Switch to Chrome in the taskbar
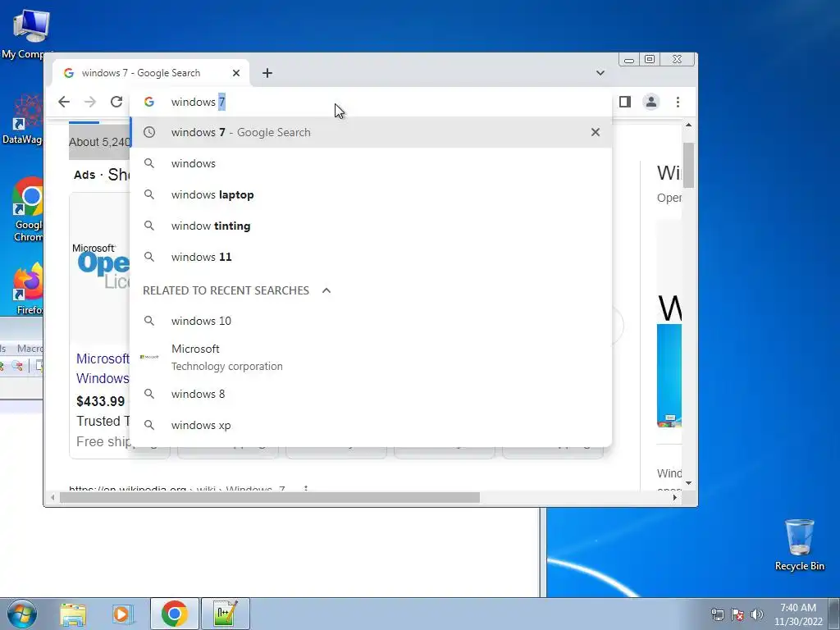Image resolution: width=840 pixels, height=630 pixels. coord(174,614)
